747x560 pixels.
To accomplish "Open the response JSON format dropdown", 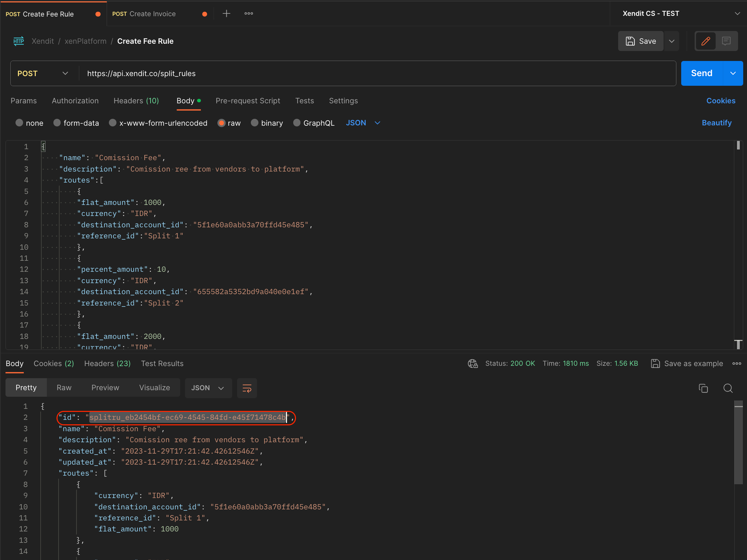I will pos(208,388).
